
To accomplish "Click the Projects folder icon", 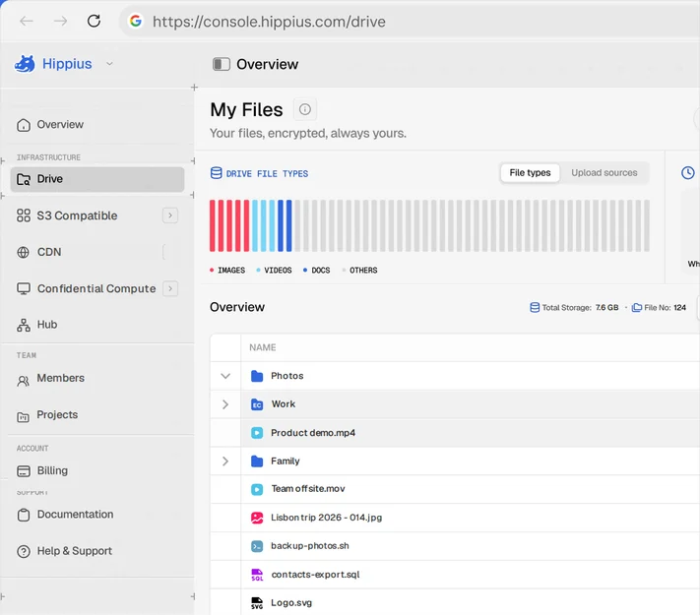I will point(24,417).
